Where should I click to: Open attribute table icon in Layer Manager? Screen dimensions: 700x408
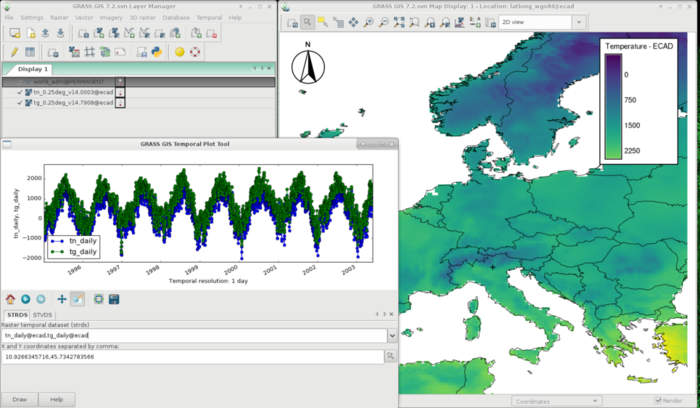click(x=30, y=52)
